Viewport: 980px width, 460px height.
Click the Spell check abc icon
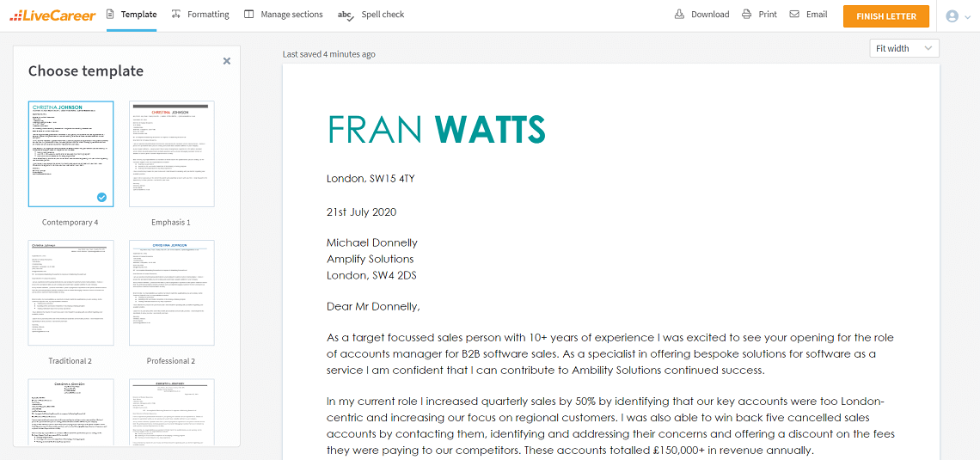coord(346,15)
